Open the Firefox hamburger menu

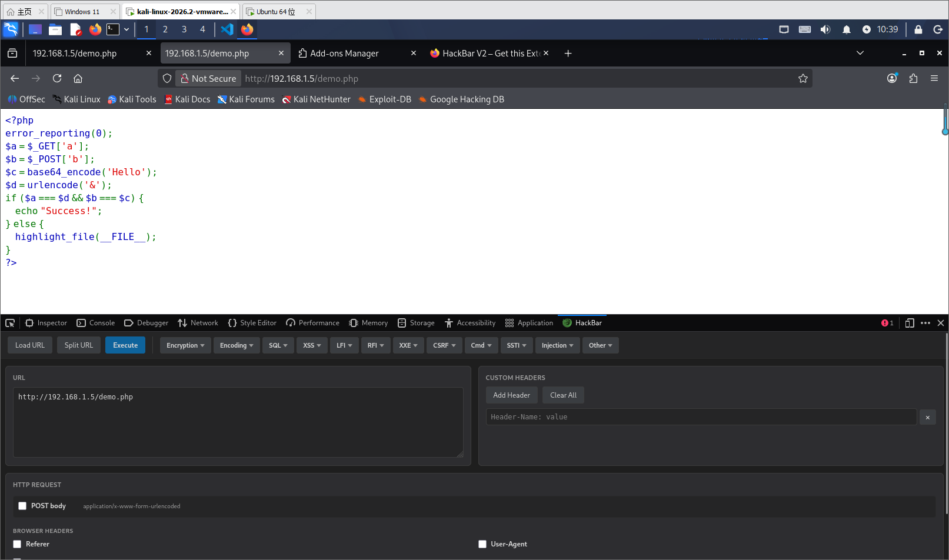point(934,78)
